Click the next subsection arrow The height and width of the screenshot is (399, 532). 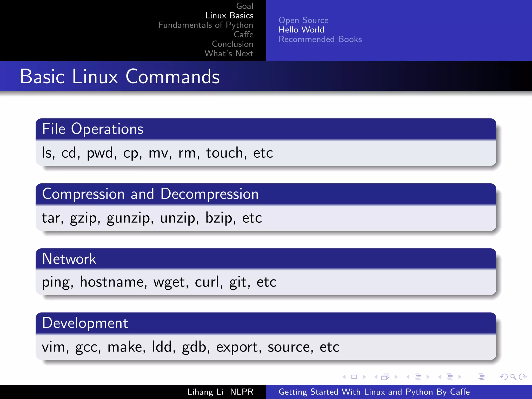pyautogui.click(x=428, y=377)
